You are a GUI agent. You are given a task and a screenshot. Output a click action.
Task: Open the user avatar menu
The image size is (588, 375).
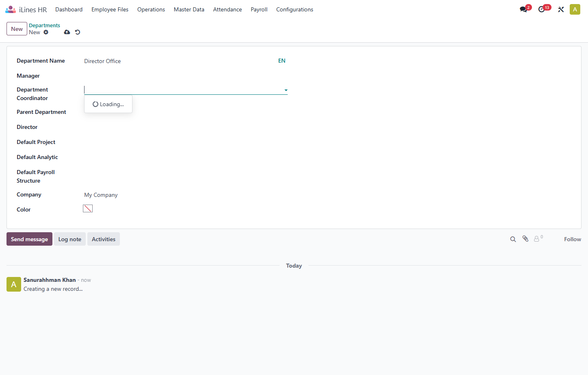[x=575, y=9]
